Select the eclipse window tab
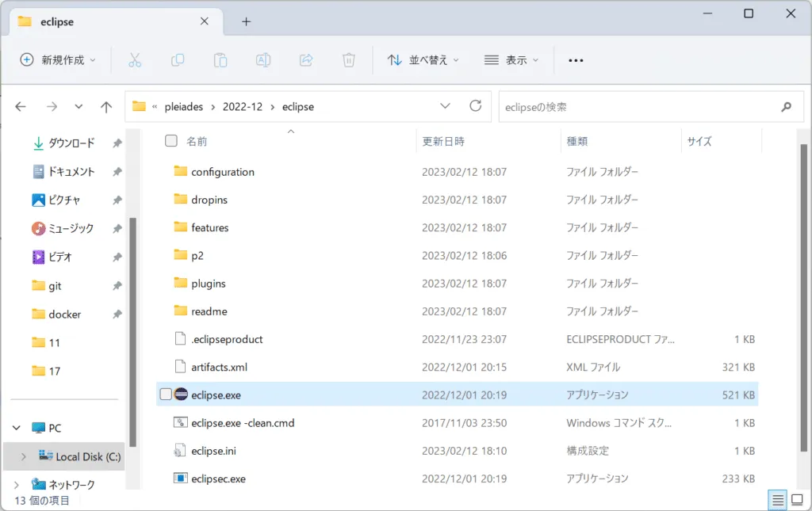Viewport: 812px width, 511px height. tap(116, 21)
